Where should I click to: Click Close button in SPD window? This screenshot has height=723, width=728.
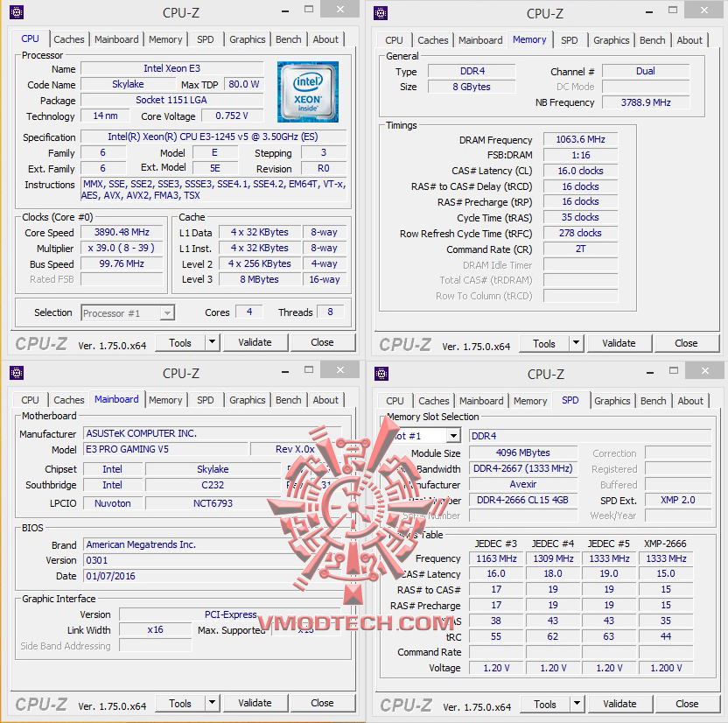tap(687, 704)
